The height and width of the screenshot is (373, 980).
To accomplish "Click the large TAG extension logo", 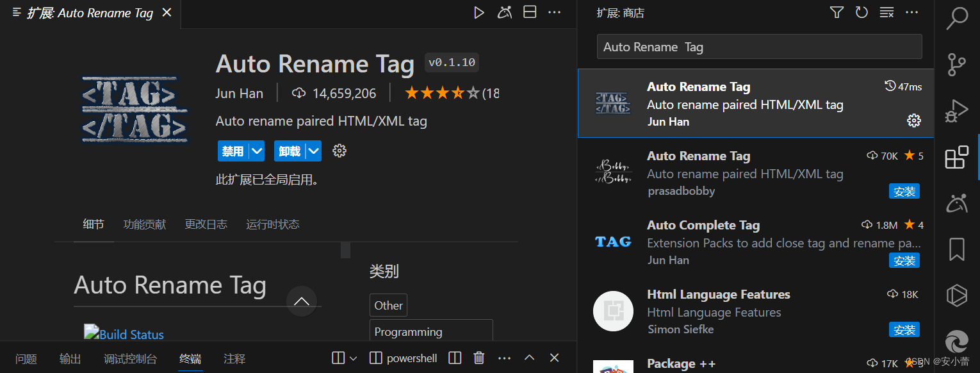I will [x=135, y=109].
